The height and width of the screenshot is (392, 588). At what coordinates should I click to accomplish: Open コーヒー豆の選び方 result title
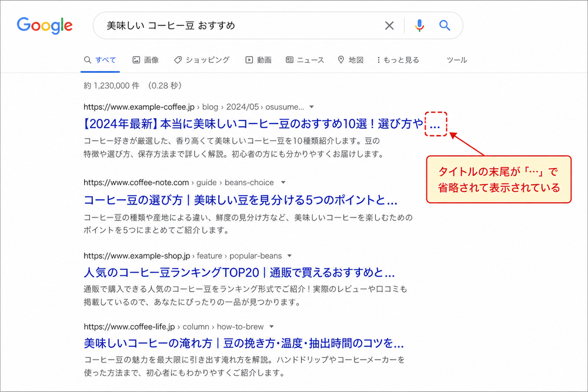(240, 200)
